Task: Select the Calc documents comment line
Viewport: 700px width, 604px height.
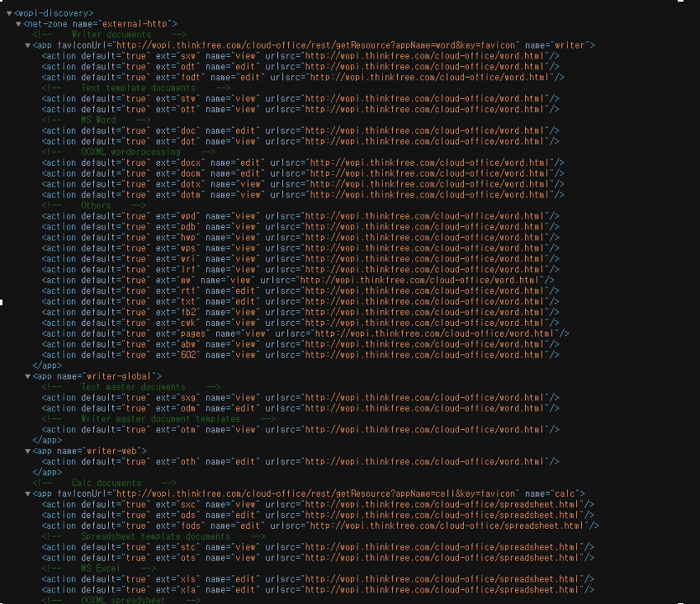Action: (105, 484)
